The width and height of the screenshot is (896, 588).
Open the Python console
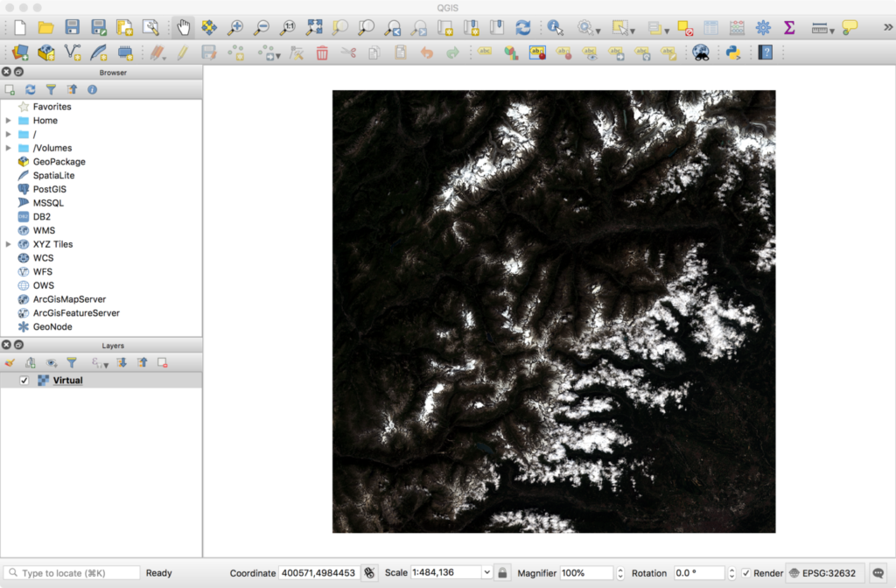pos(732,52)
